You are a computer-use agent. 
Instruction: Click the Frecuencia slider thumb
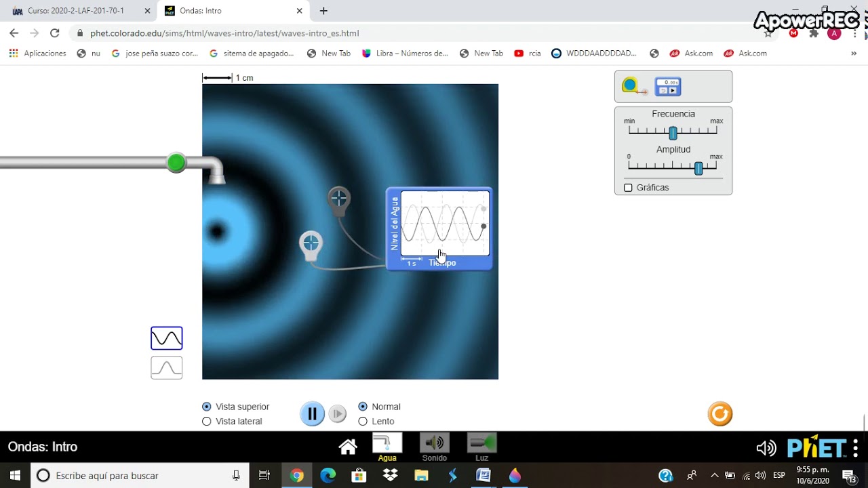pyautogui.click(x=673, y=133)
